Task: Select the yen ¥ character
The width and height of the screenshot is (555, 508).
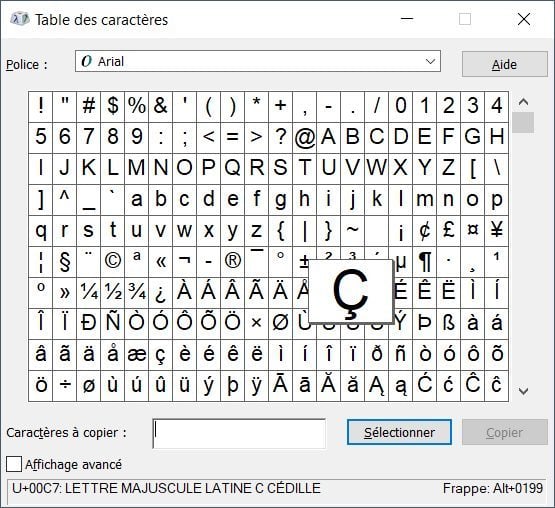Action: coord(497,231)
